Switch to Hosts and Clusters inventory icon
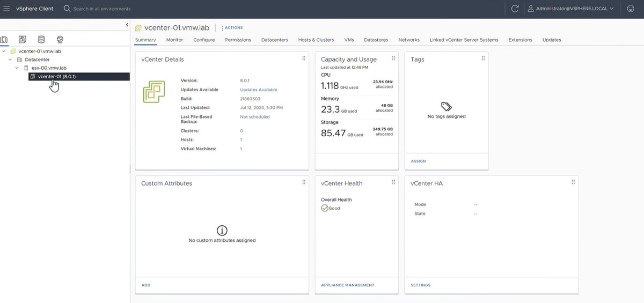 tap(4, 40)
